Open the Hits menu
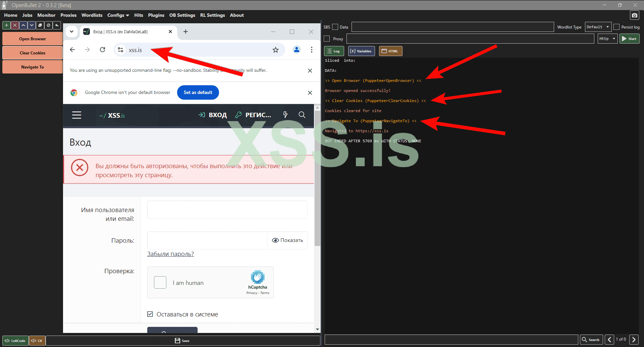The image size is (644, 347). click(x=139, y=15)
